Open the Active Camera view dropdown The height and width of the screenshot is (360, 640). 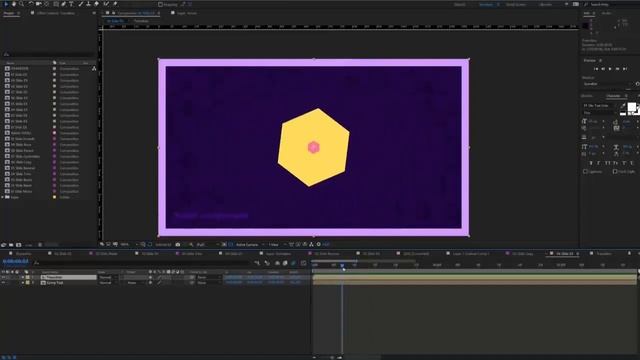(x=249, y=244)
